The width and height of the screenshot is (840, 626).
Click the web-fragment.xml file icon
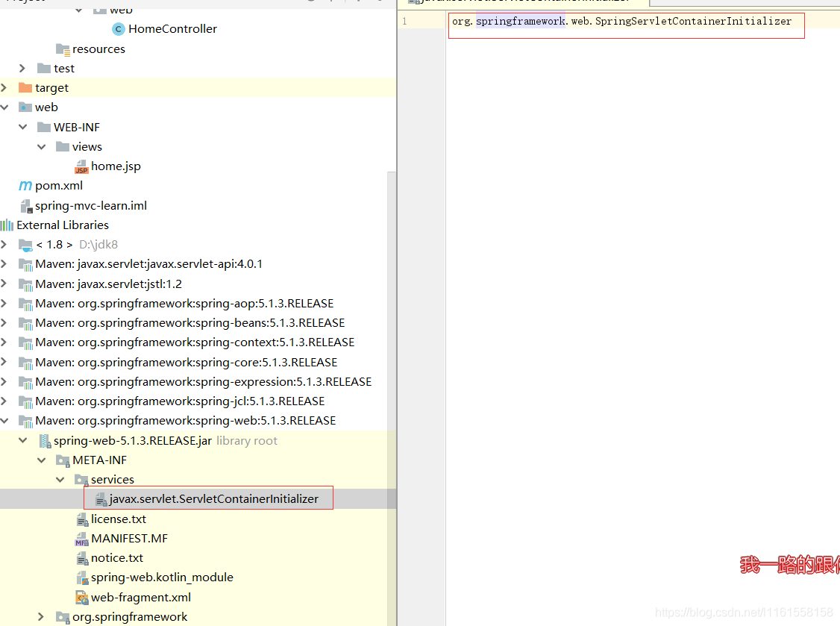click(82, 598)
